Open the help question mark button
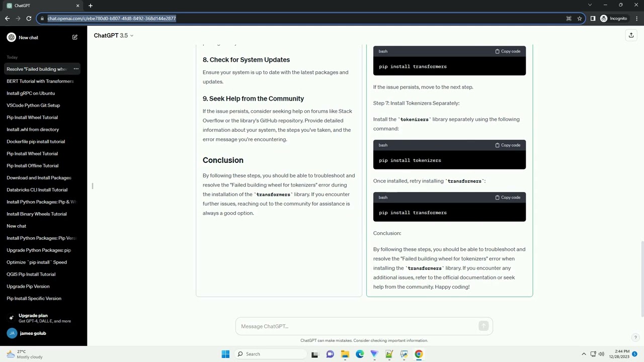This screenshot has width=644, height=362. [x=635, y=337]
